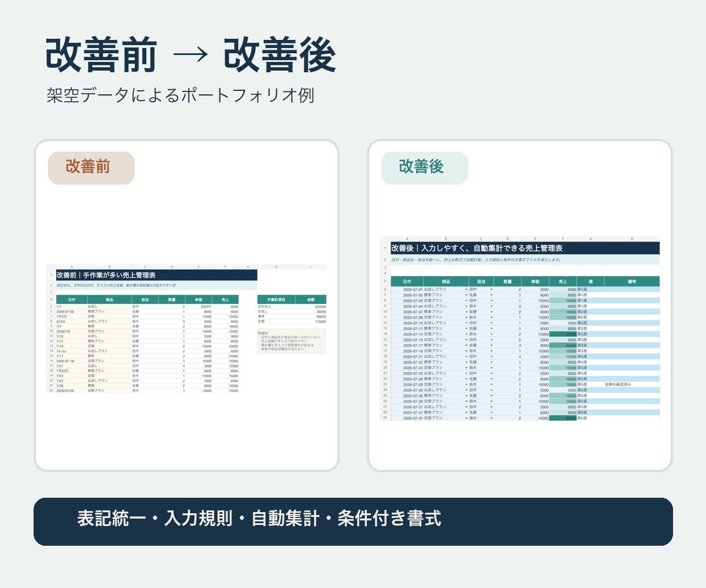Select 売上 column header in 改善後 sheet
This screenshot has height=588, width=706.
click(x=563, y=281)
